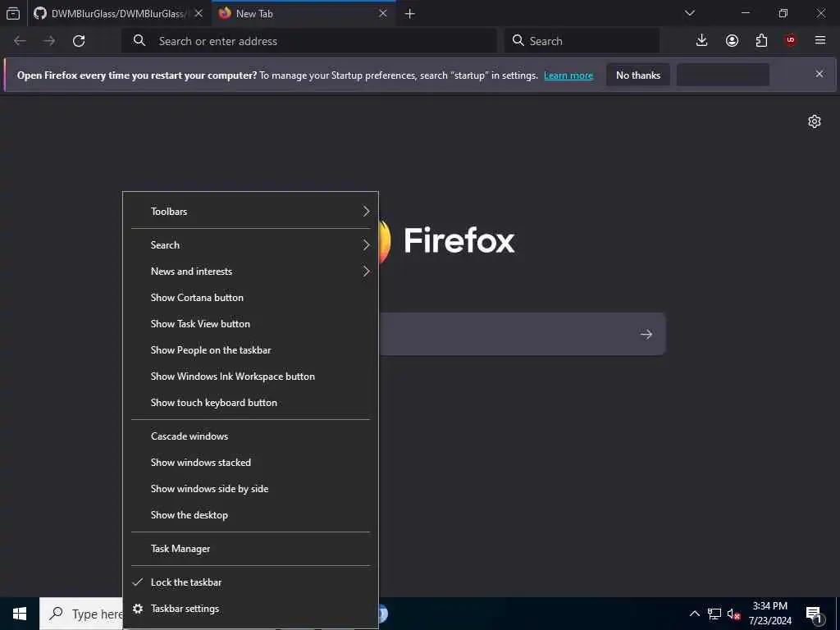Toggle Show touch keyboard button

[251, 402]
